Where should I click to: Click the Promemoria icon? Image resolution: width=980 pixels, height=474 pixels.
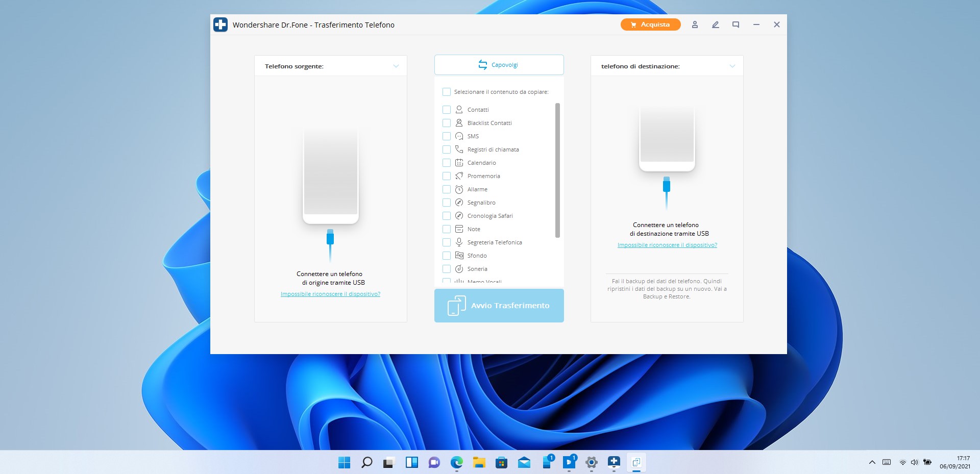click(459, 176)
